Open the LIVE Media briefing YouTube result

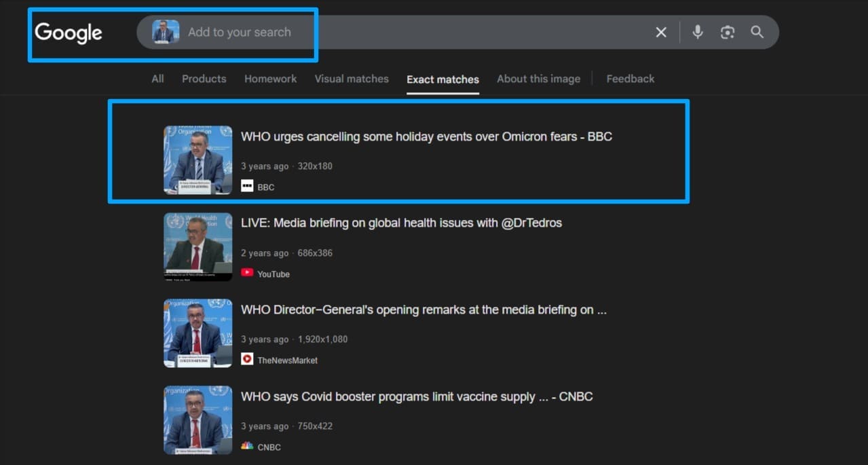(x=401, y=223)
